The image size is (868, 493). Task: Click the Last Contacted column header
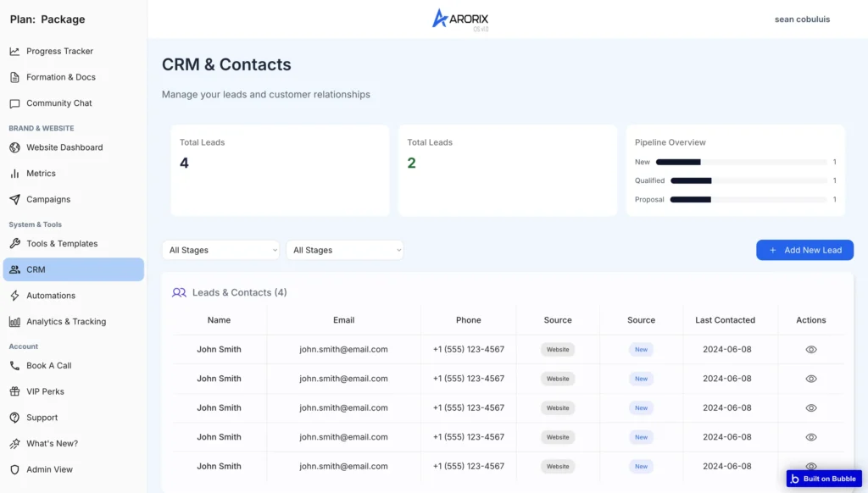(x=726, y=320)
